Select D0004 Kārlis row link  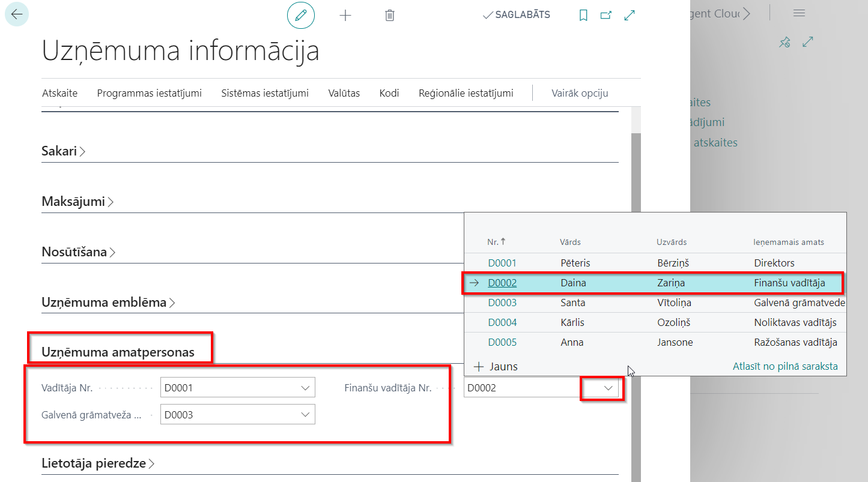point(502,322)
